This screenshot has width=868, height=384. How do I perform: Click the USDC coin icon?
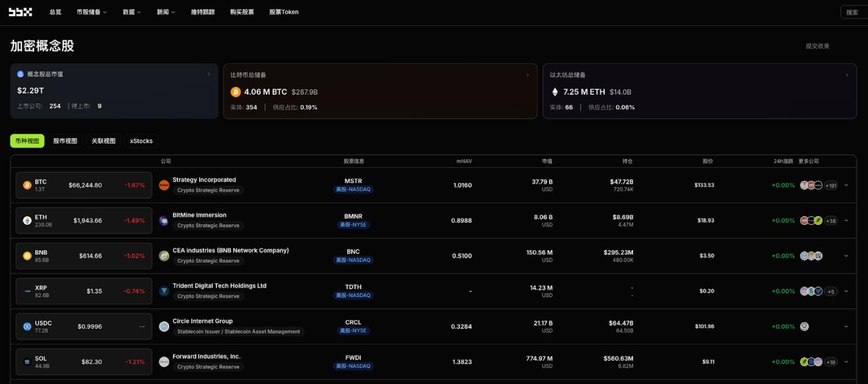27,326
